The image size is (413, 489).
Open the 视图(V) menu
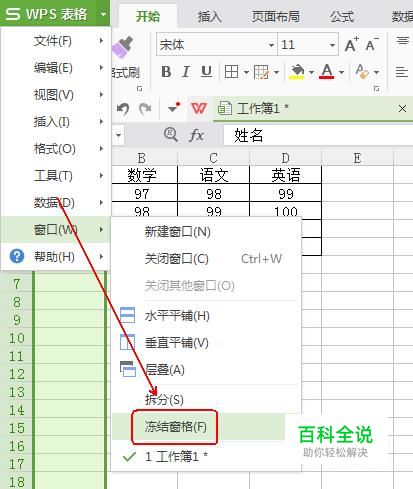[x=56, y=95]
